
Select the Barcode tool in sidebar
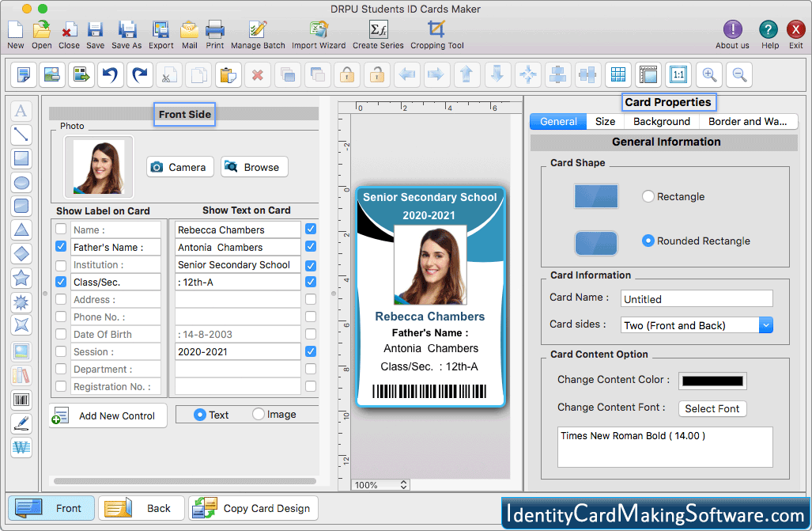pyautogui.click(x=21, y=400)
